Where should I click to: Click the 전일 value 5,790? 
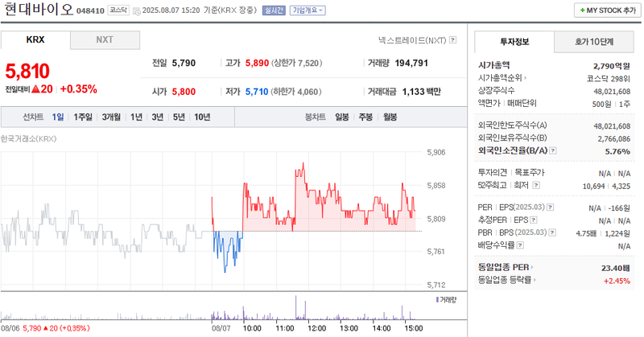pyautogui.click(x=184, y=64)
